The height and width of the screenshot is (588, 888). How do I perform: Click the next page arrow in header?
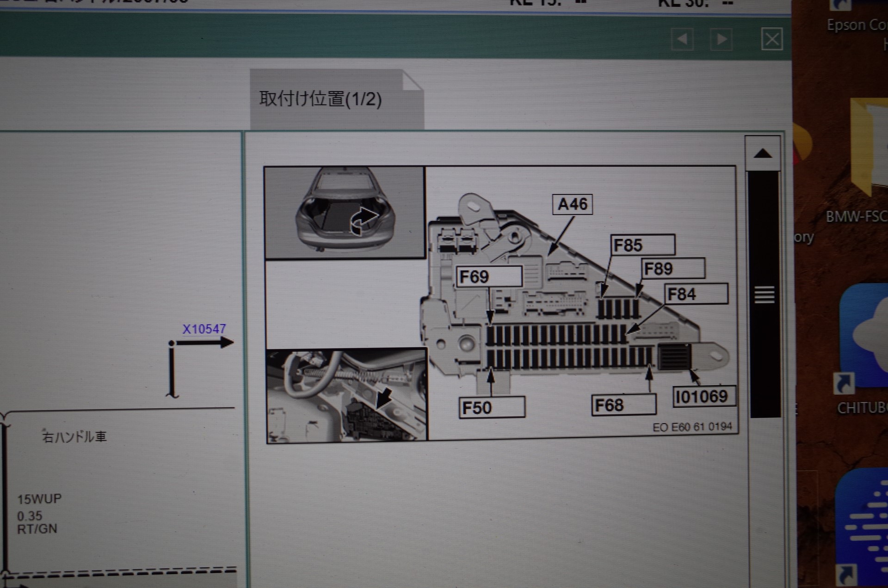point(721,39)
